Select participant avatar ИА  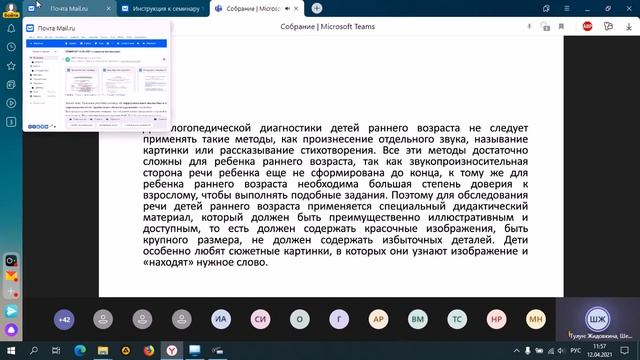click(221, 319)
